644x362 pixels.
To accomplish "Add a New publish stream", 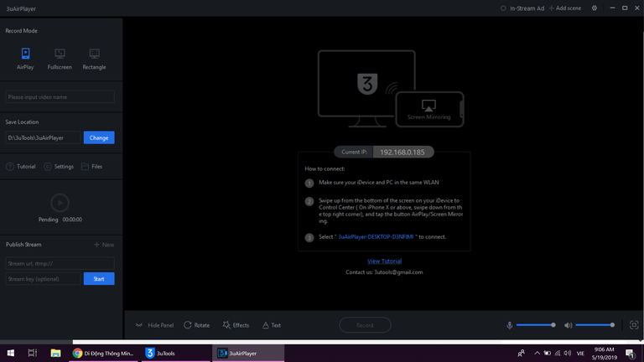I will click(x=104, y=245).
